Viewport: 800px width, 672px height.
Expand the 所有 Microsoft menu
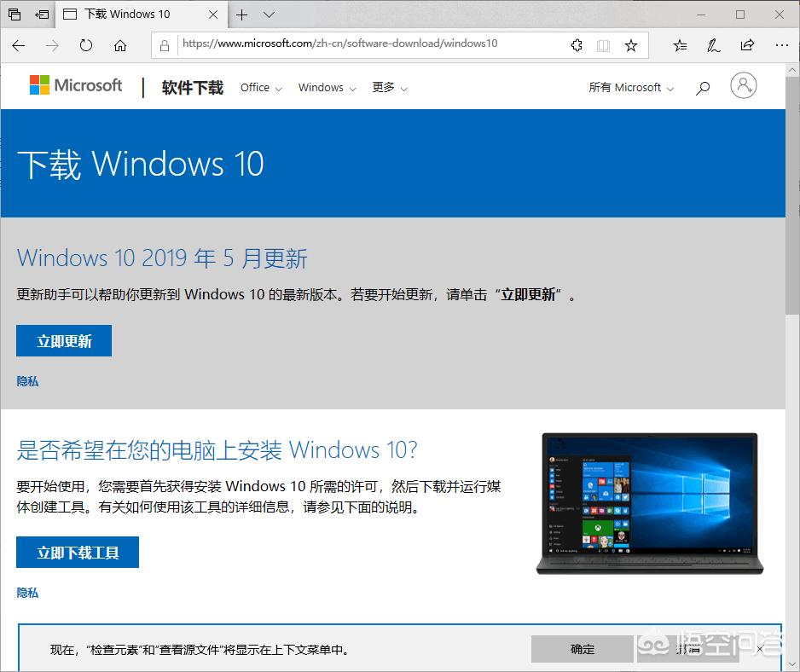click(631, 88)
